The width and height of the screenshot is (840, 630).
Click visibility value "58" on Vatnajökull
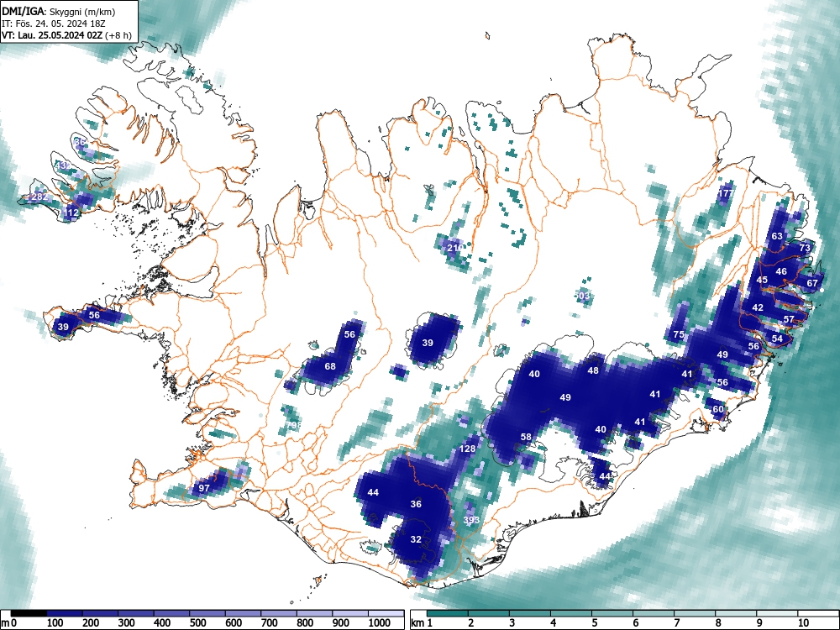pyautogui.click(x=526, y=437)
